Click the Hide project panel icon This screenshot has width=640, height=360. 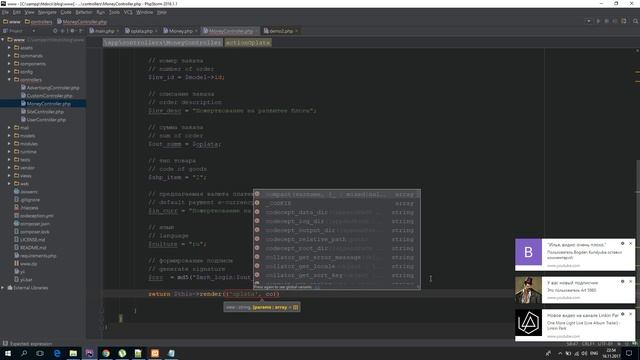[81, 31]
